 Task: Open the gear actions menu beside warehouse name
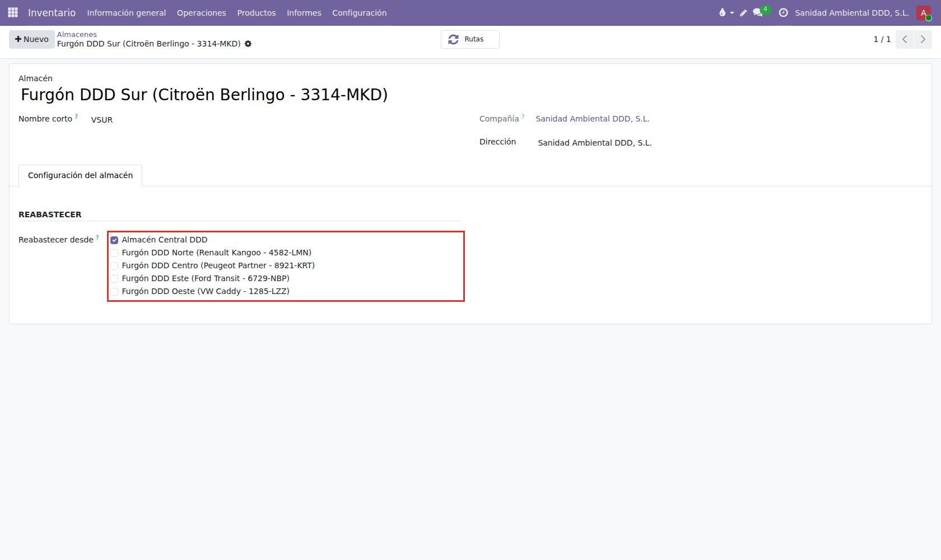248,44
